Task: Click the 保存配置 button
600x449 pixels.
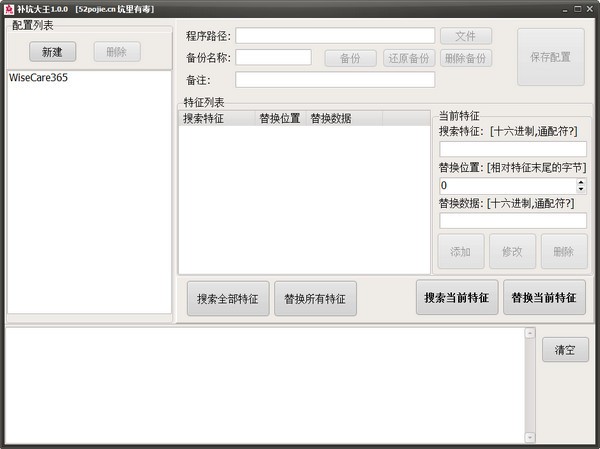Action: 551,57
